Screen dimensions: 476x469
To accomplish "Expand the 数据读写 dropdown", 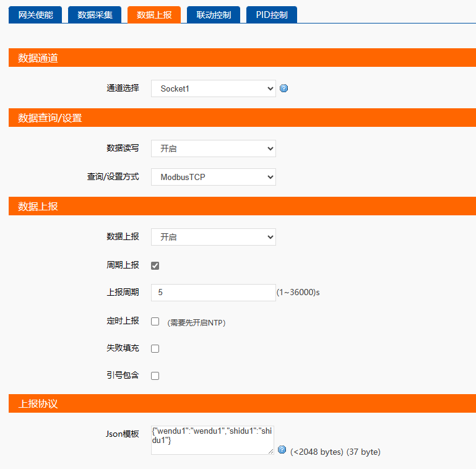I will [x=213, y=148].
